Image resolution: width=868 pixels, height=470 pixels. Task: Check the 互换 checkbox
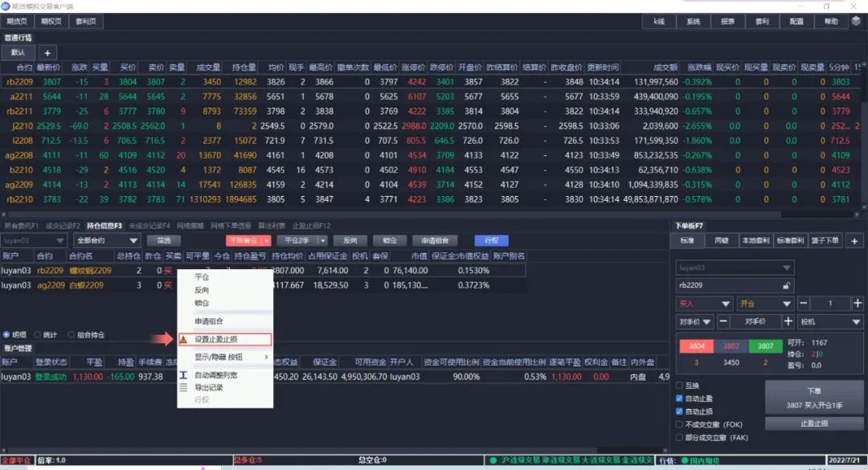pyautogui.click(x=678, y=386)
